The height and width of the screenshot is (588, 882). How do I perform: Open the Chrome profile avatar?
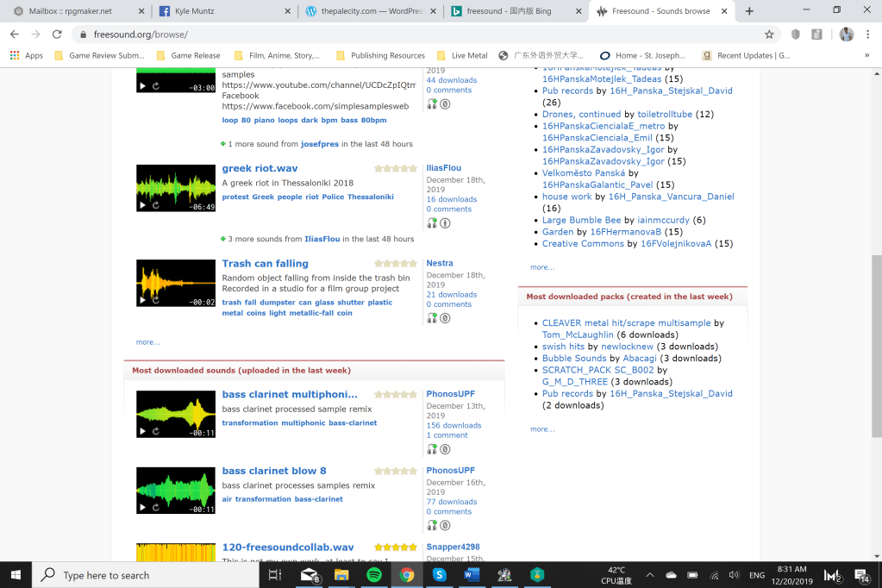pos(846,34)
